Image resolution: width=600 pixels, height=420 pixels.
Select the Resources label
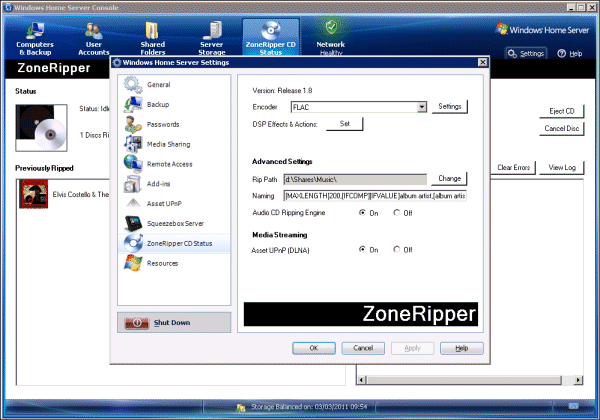[x=162, y=263]
